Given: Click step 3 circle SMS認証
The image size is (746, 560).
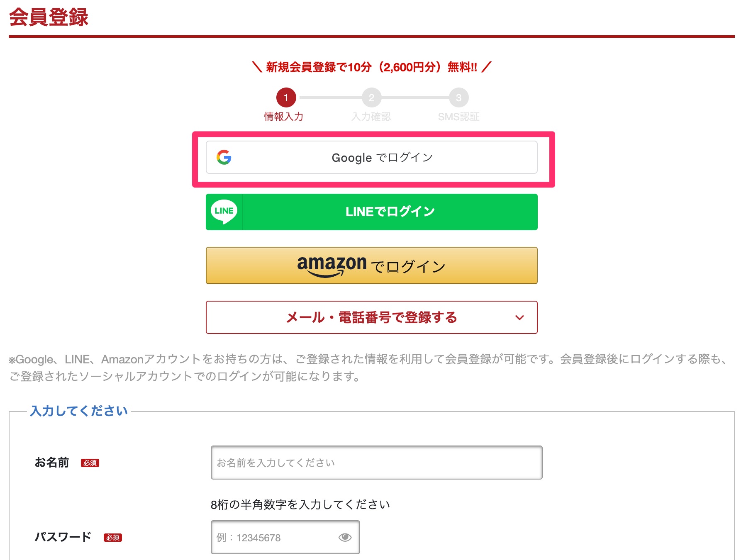Looking at the screenshot, I should point(458,98).
